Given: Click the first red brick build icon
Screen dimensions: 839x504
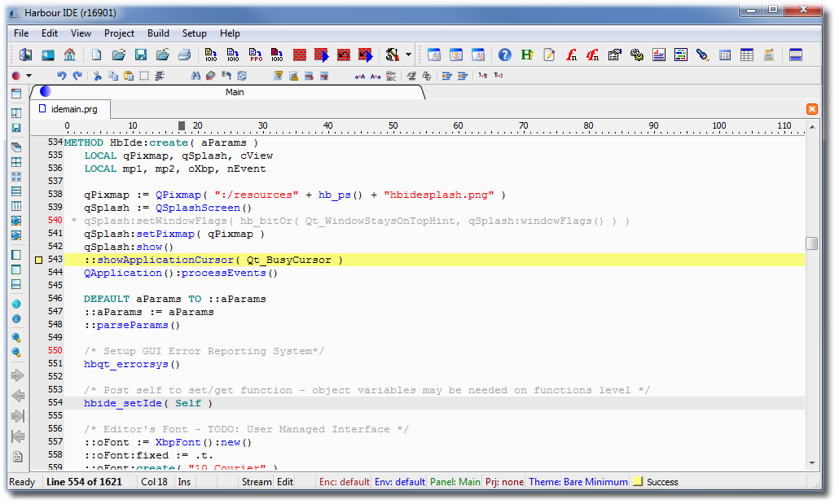Looking at the screenshot, I should point(300,55).
